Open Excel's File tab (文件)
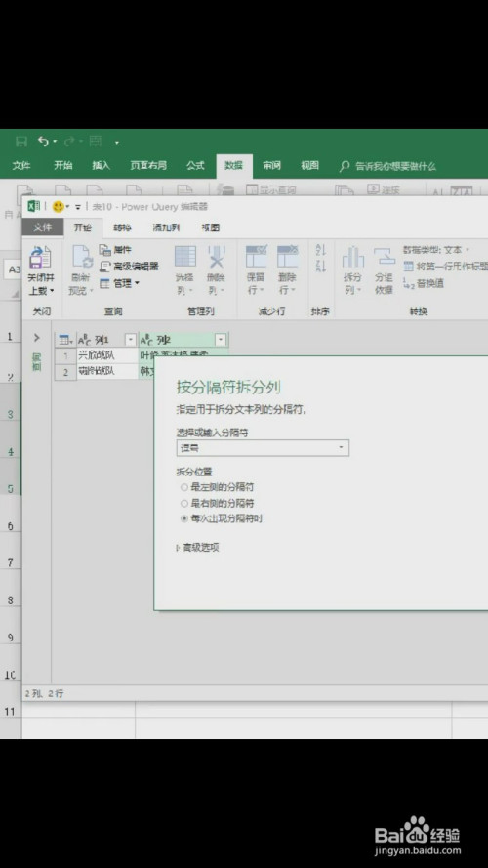The image size is (488, 868). 21,166
